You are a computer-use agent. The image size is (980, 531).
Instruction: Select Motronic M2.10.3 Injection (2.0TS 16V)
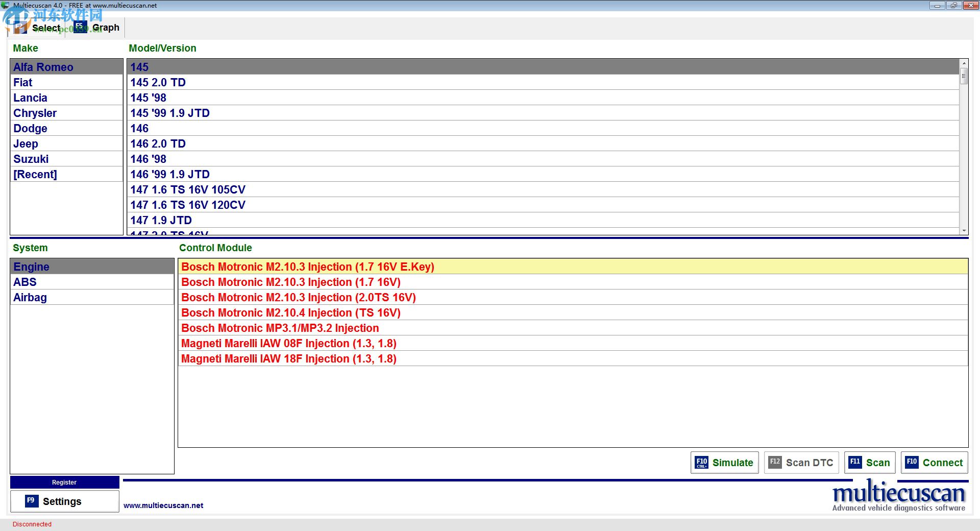[573, 297]
